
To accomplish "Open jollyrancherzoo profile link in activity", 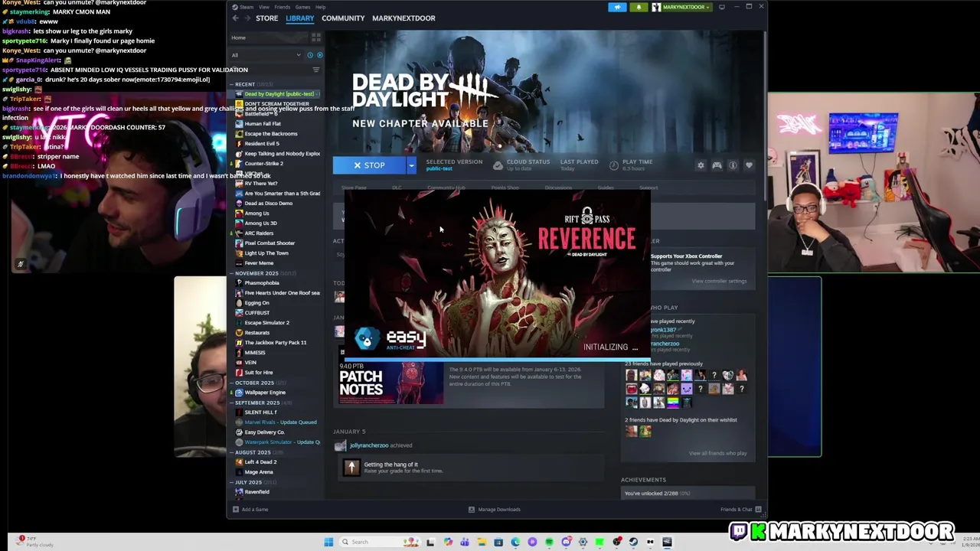I will pos(369,445).
